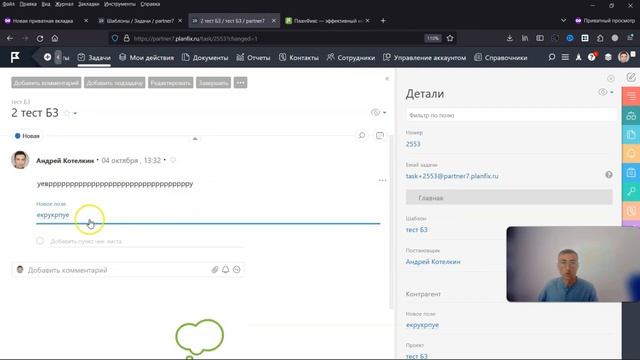640x360 pixels.
Task: Close the details panel with circled X
Action: click(611, 78)
